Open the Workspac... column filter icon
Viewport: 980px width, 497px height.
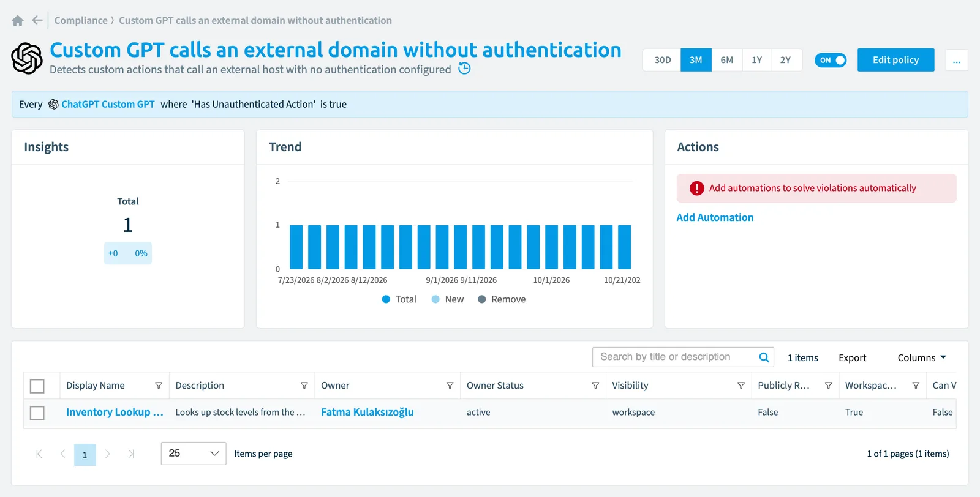tap(916, 386)
